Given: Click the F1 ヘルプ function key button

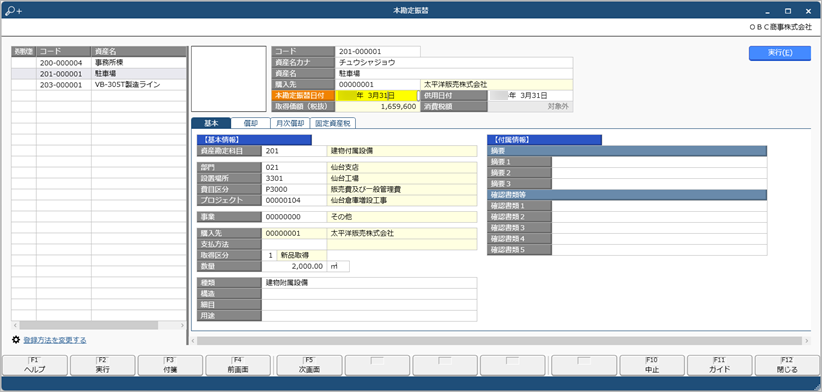Looking at the screenshot, I should (35, 365).
